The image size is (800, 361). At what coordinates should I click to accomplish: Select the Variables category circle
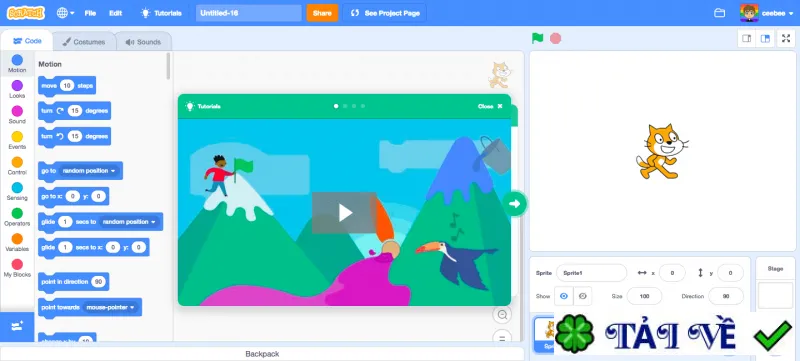coord(17,239)
